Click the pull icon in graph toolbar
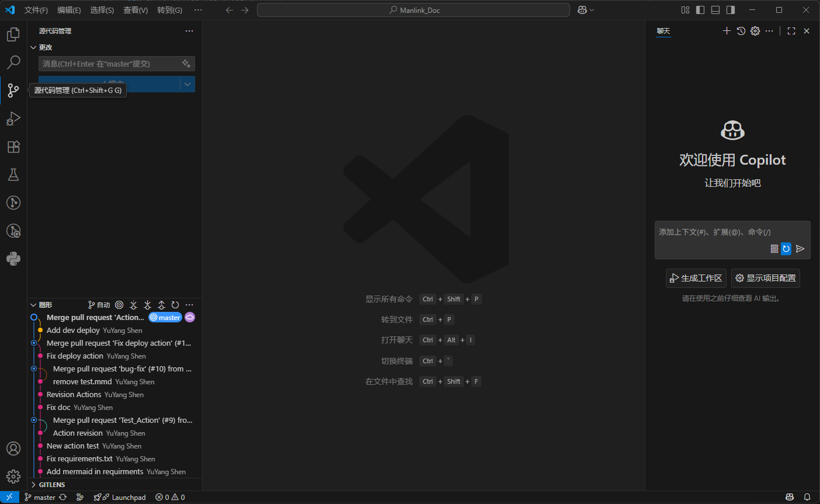 pyautogui.click(x=147, y=305)
